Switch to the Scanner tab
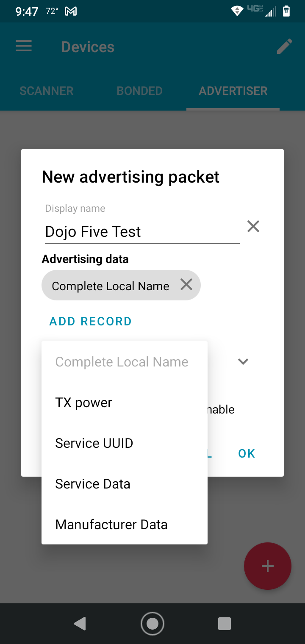Image resolution: width=305 pixels, height=644 pixels. point(47,91)
